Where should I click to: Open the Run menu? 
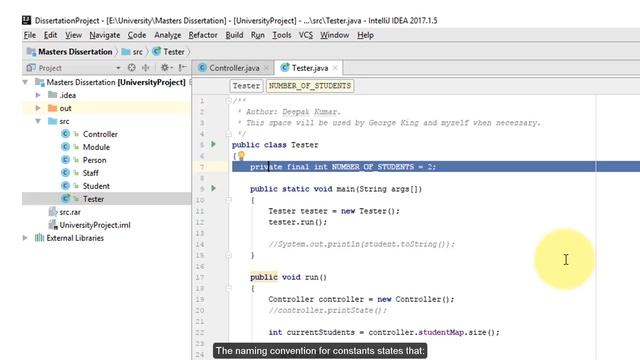point(258,35)
